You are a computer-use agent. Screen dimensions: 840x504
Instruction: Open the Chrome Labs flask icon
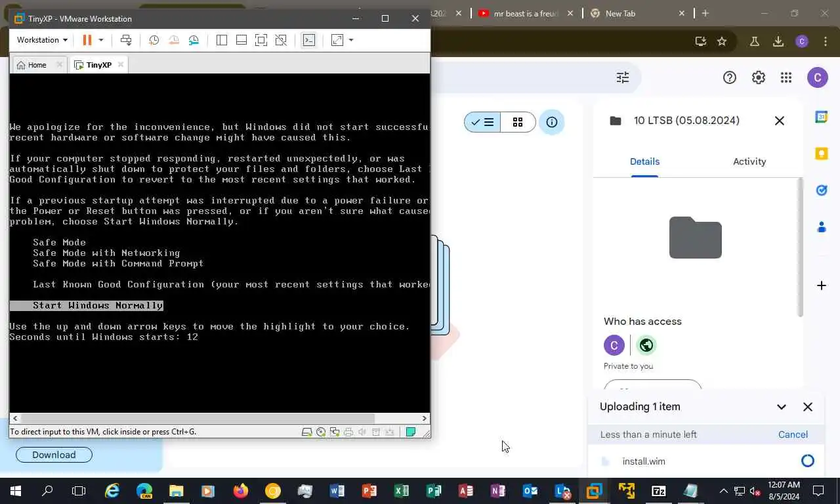coord(755,41)
